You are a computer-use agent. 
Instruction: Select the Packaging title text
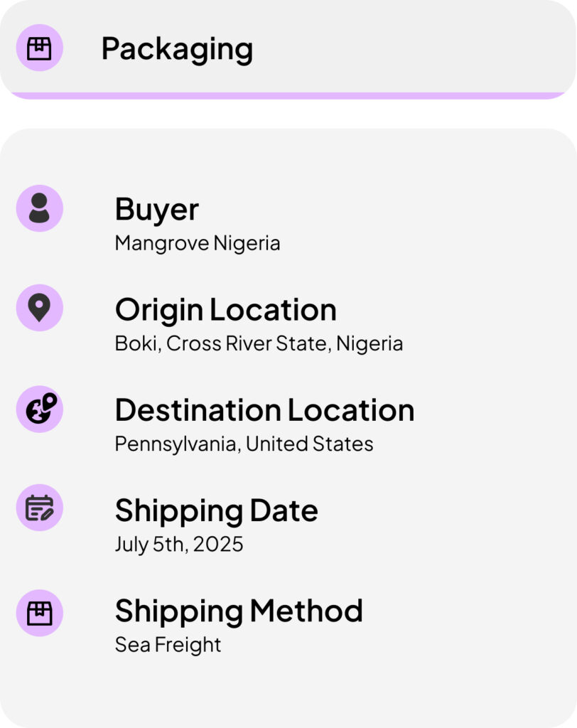pos(178,49)
